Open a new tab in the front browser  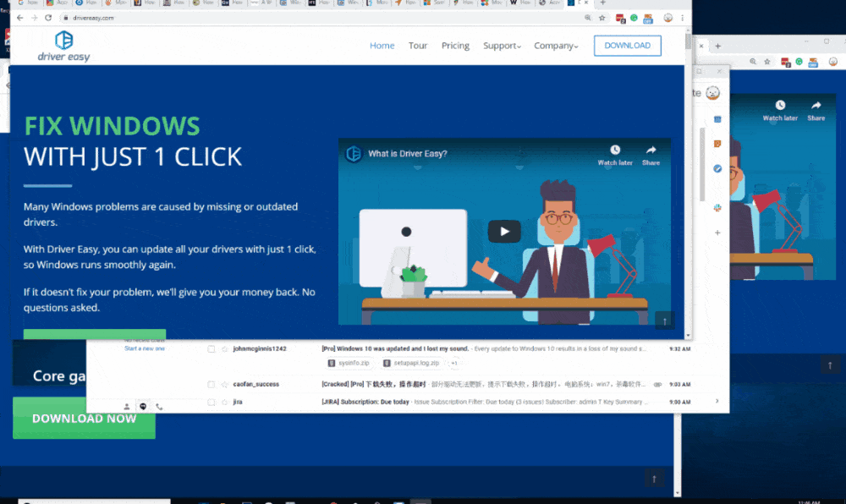tap(602, 3)
